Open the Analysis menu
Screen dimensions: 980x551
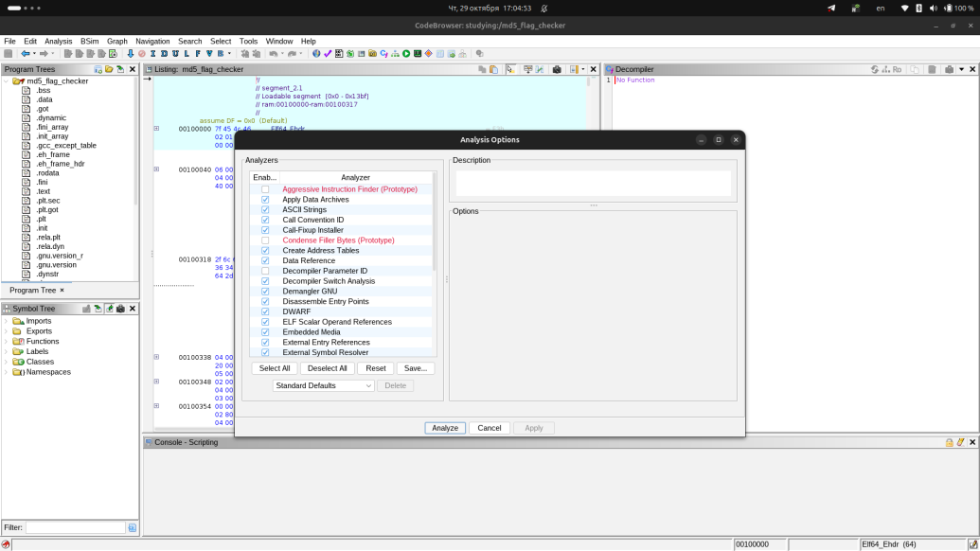58,42
